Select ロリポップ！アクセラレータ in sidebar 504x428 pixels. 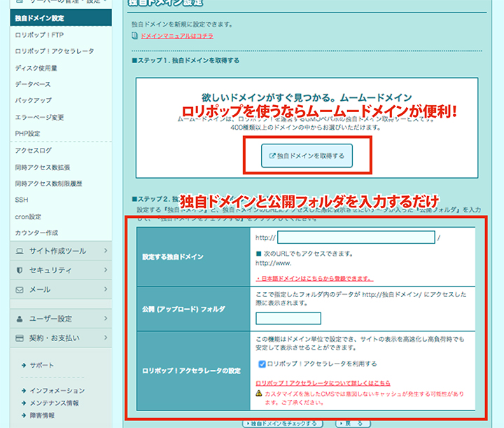(x=55, y=51)
